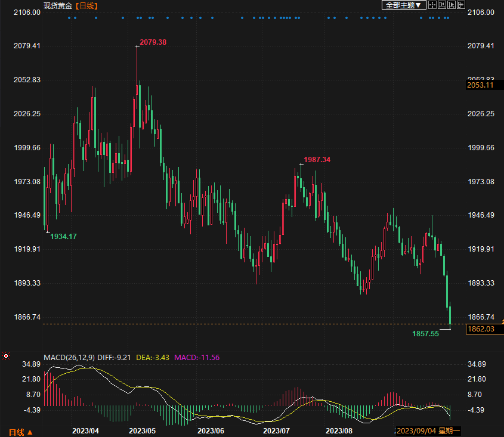Open the MACD(26,12,9) indicator parameters
Viewport: 504px width, 437px height.
[69, 358]
